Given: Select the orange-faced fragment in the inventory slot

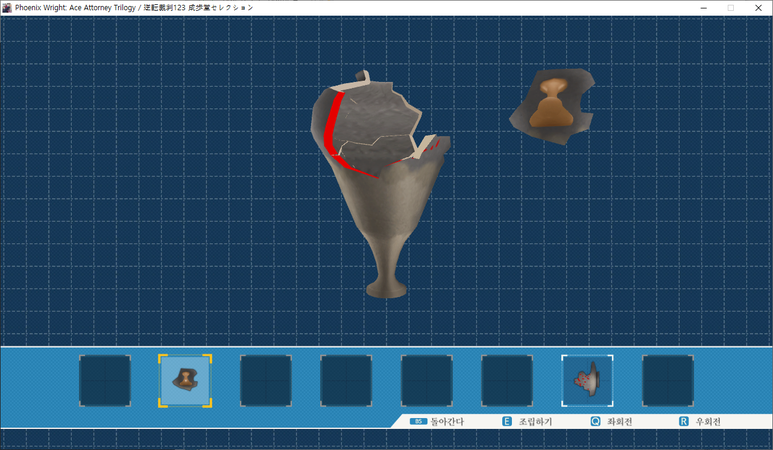Looking at the screenshot, I should [x=185, y=381].
